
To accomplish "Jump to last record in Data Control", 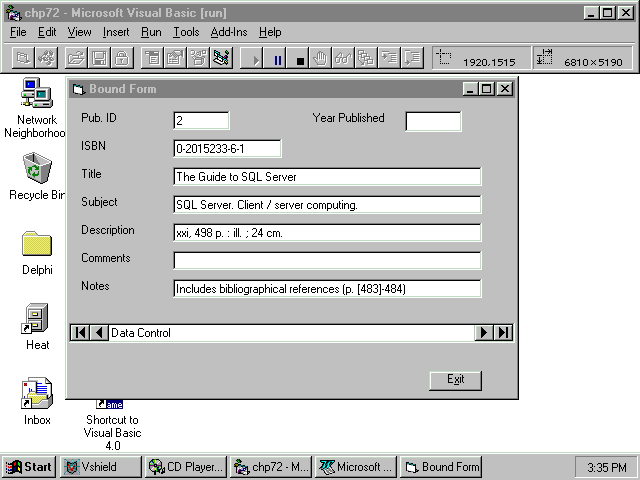I will pyautogui.click(x=503, y=333).
